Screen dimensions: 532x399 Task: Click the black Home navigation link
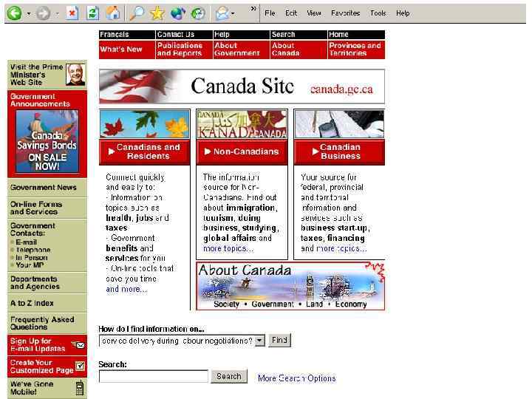point(356,35)
